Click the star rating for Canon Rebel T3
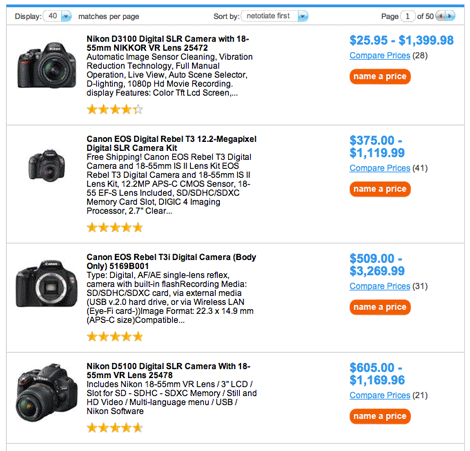Screen dimensions: 470x451 pos(115,228)
